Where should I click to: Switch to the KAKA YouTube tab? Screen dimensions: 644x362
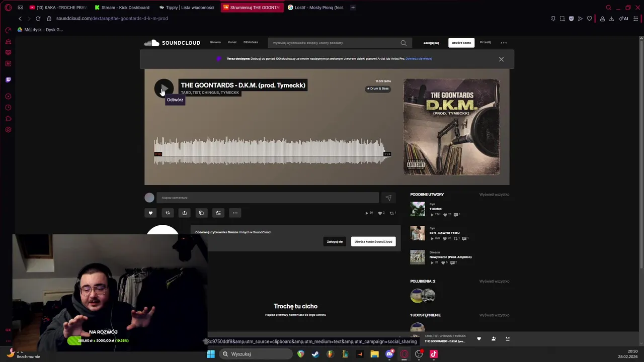pos(58,8)
